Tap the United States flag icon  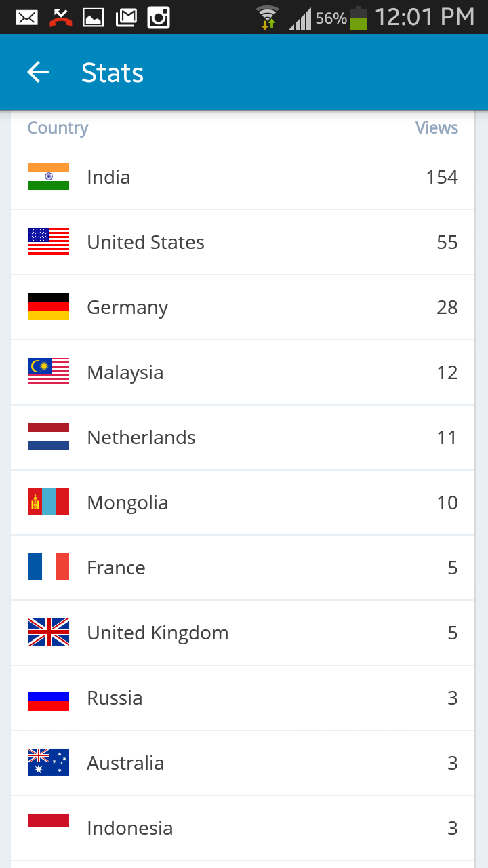[x=49, y=242]
